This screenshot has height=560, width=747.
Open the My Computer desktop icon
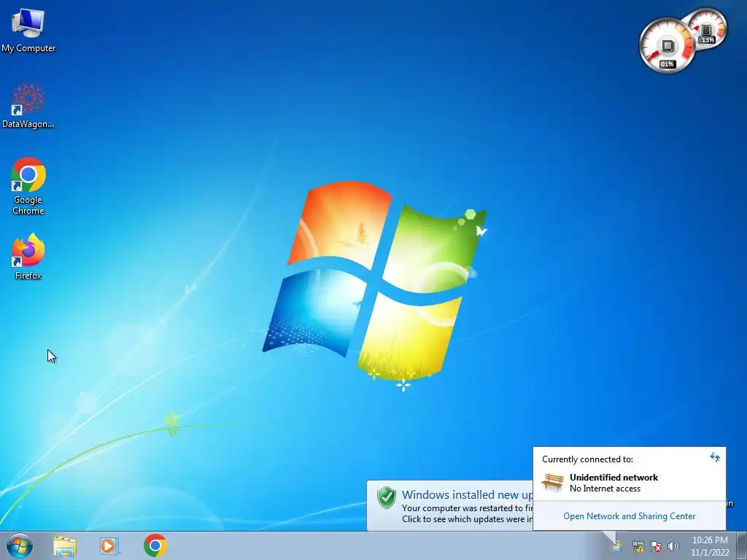coord(28,30)
